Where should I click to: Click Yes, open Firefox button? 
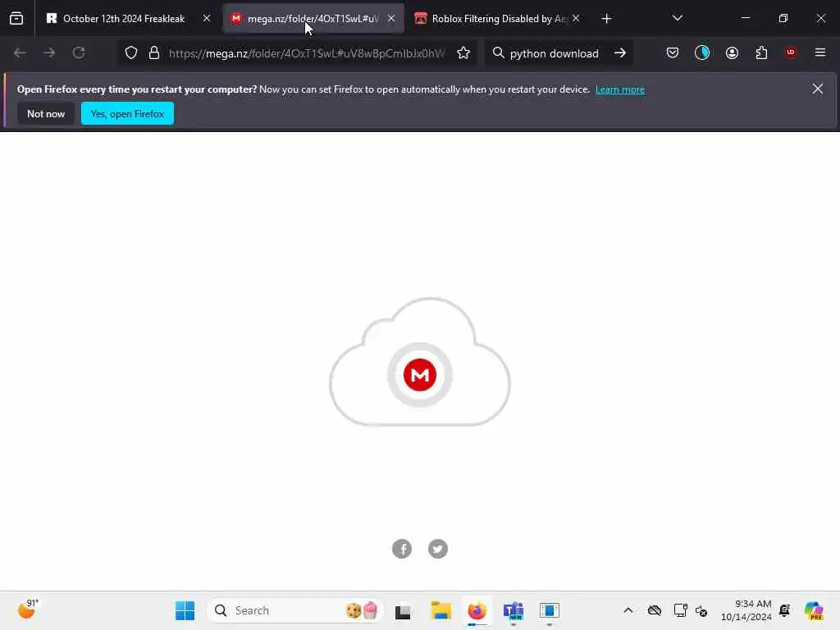point(127,113)
